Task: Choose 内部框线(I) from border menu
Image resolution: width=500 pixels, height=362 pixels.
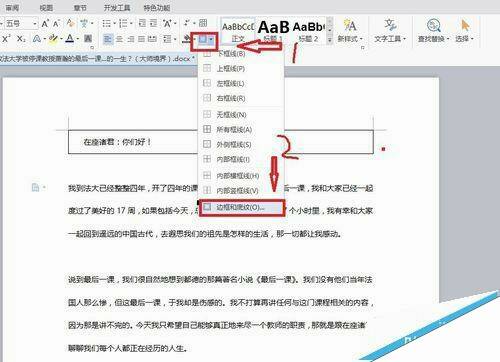Action: [241, 159]
